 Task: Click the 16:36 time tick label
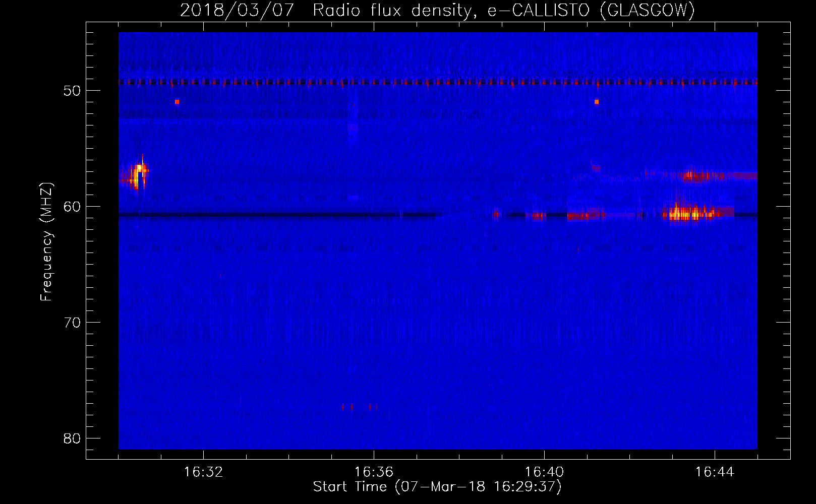click(x=374, y=472)
